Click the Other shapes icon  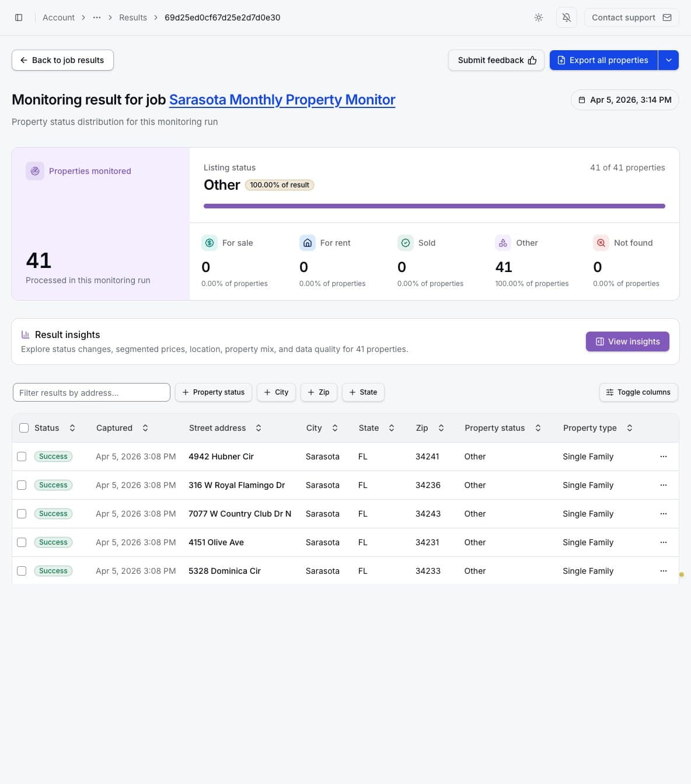[503, 243]
